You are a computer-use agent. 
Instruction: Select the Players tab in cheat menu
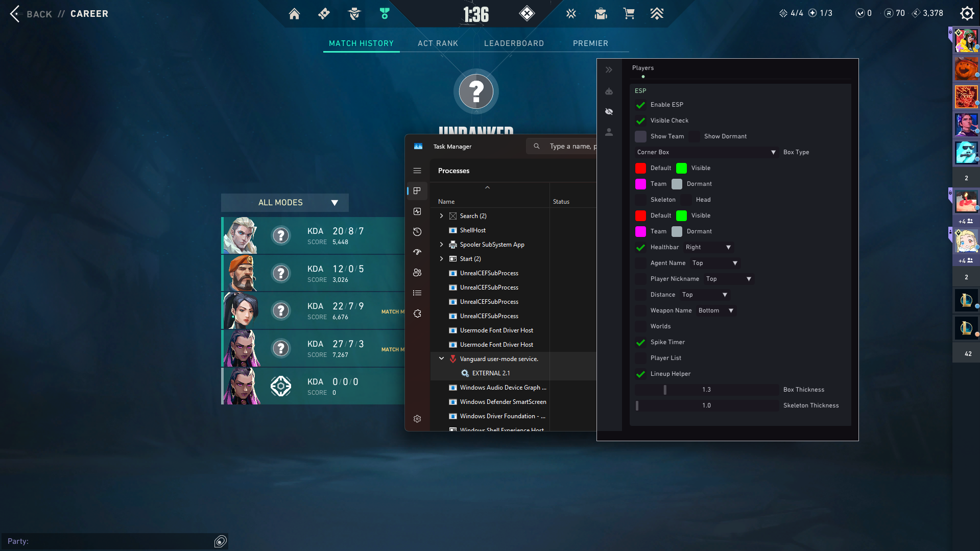[643, 68]
